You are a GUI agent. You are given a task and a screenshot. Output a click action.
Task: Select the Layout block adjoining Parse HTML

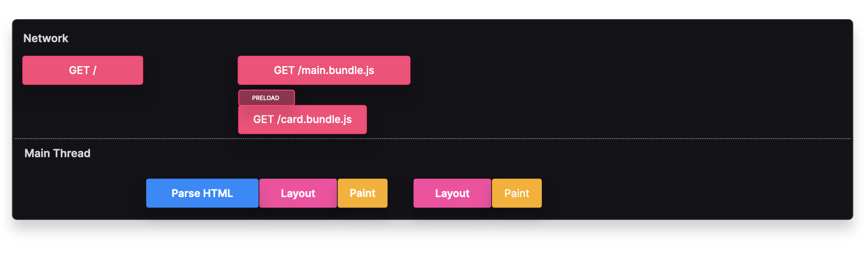point(298,193)
